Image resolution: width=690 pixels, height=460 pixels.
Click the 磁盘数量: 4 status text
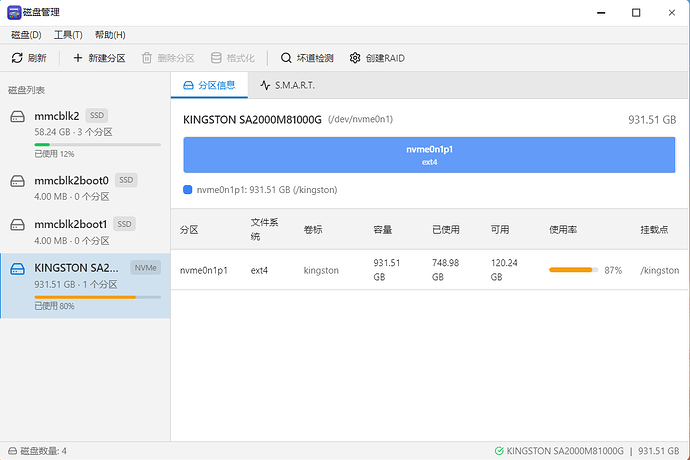pyautogui.click(x=44, y=451)
